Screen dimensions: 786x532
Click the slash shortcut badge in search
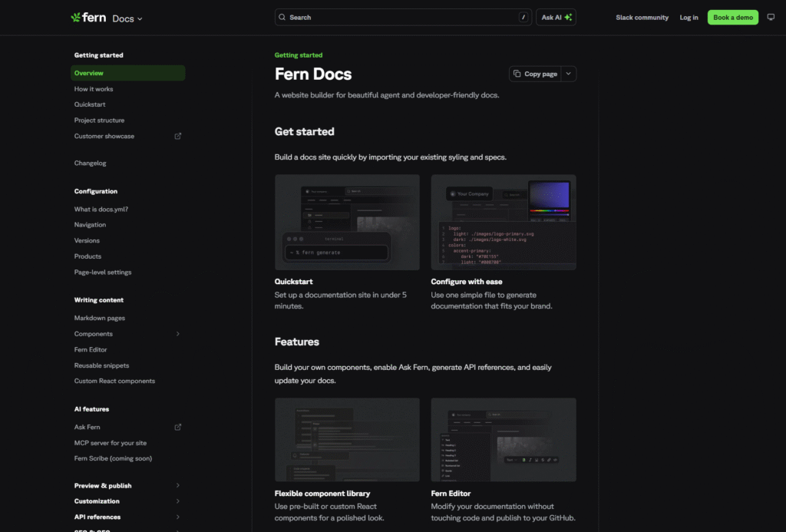coord(523,18)
